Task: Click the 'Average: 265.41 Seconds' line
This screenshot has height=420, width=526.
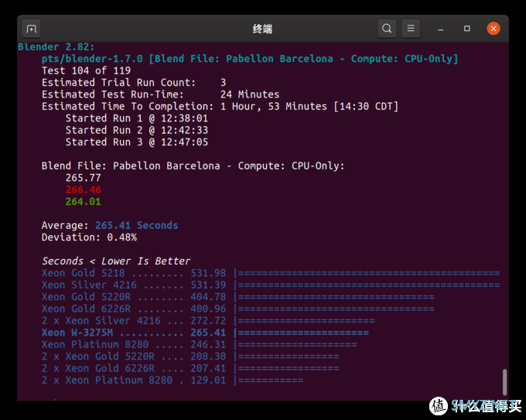Action: tap(110, 225)
